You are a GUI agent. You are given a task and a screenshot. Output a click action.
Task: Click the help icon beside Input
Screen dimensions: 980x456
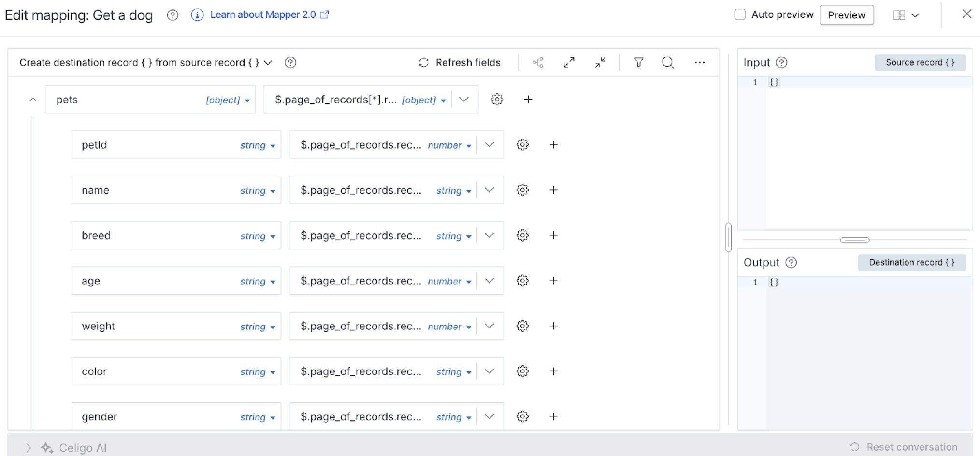781,63
